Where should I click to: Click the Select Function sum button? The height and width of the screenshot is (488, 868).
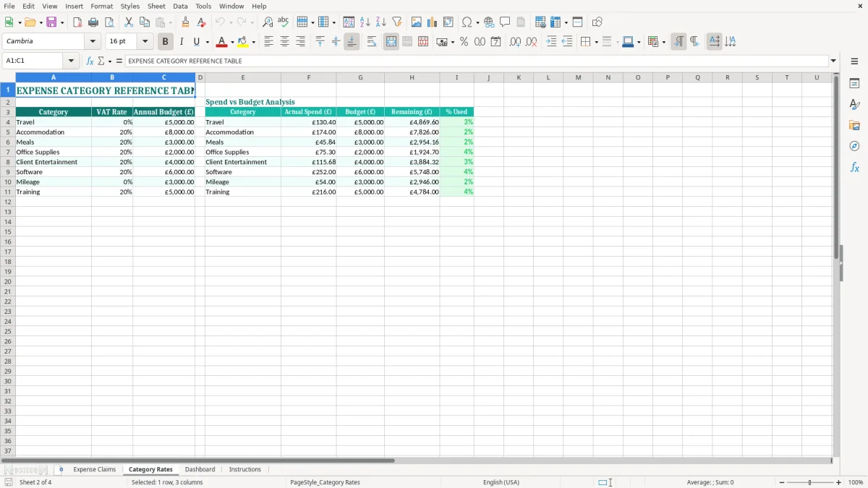tap(102, 61)
